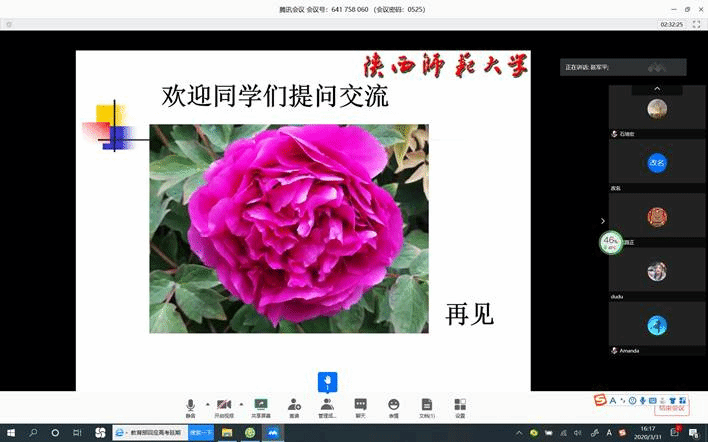
Task: Open the Windows Start menu
Action: click(11, 432)
